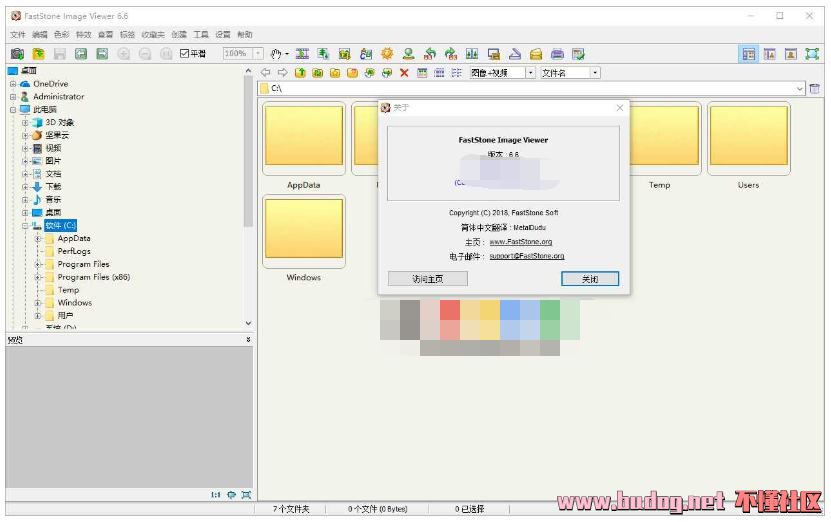Open Settings via checklist icon

tap(578, 54)
